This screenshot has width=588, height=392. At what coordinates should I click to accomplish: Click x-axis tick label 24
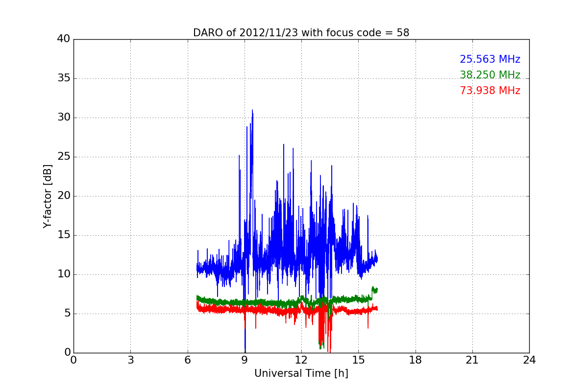(x=529, y=360)
